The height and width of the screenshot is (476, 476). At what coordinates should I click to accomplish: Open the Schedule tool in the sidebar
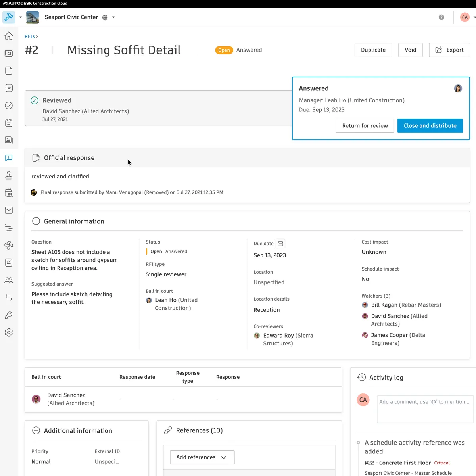click(x=9, y=228)
